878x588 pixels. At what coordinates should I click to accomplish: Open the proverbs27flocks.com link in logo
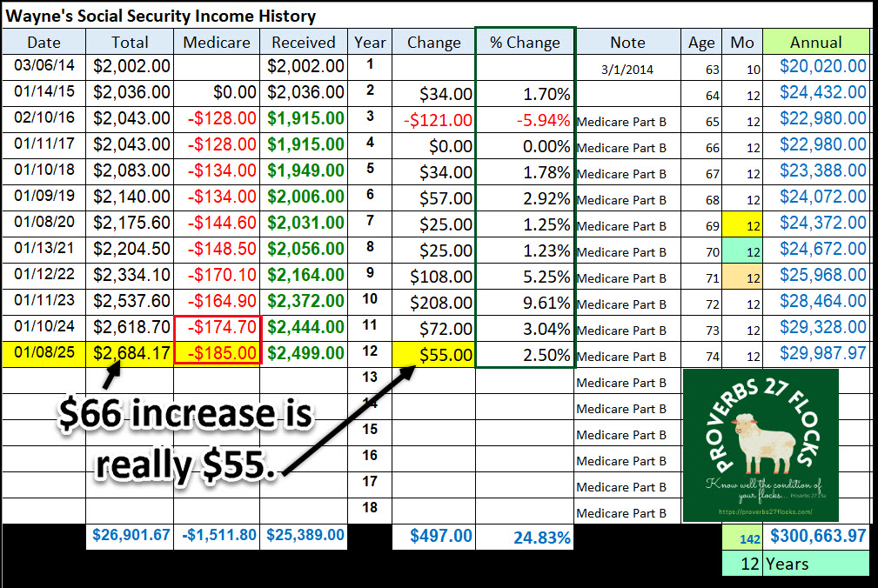760,511
